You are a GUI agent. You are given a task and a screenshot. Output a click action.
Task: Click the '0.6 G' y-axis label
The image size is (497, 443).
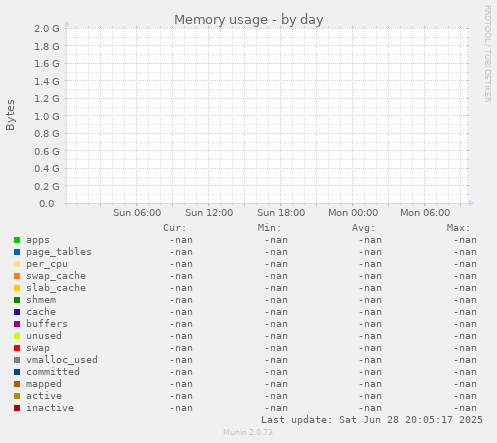click(47, 152)
